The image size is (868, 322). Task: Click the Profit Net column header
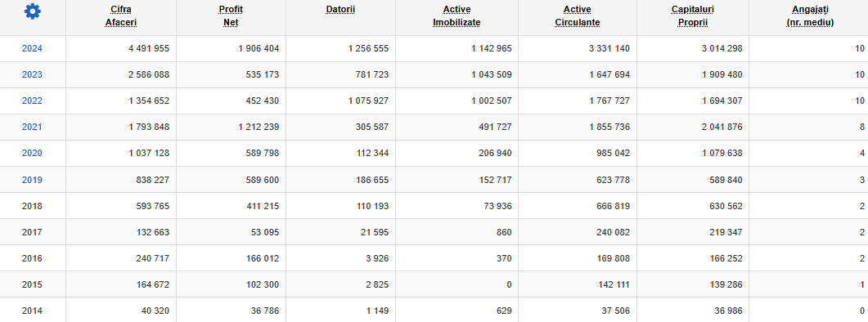pos(231,16)
